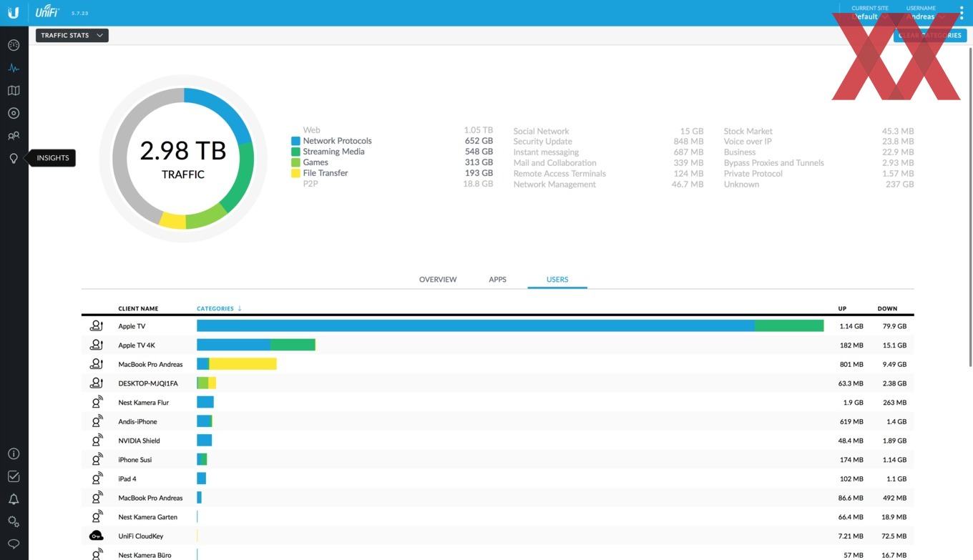This screenshot has width=973, height=560.
Task: Sort by the Categories column arrow
Action: [x=240, y=308]
